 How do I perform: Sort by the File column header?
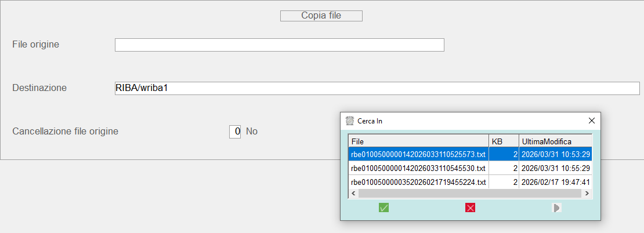pos(418,141)
